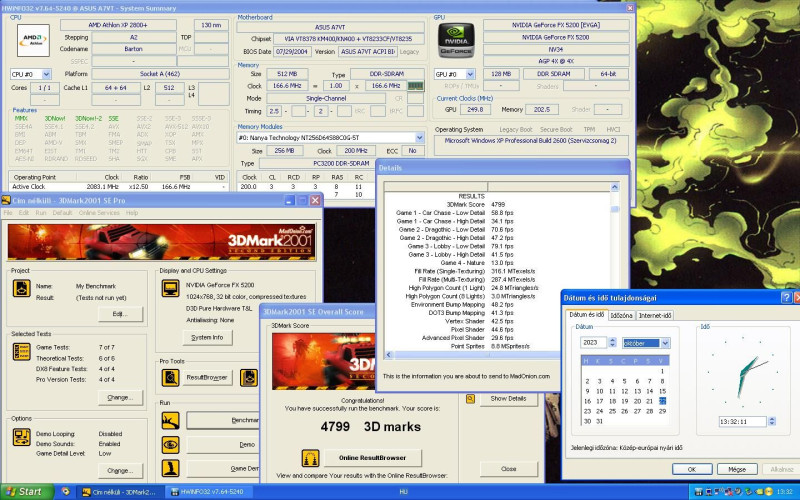The image size is (800, 500).
Task: Open the File menu in 3DMark2001
Action: [9, 213]
